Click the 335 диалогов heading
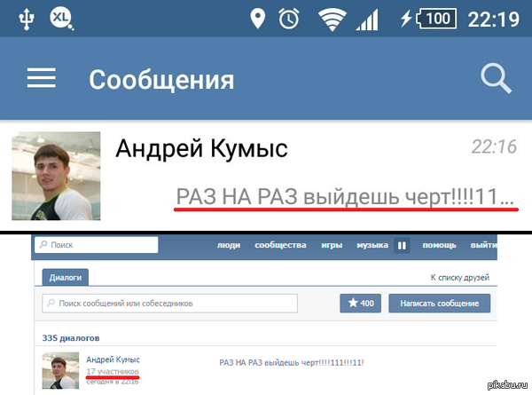The image size is (532, 395). 71,338
